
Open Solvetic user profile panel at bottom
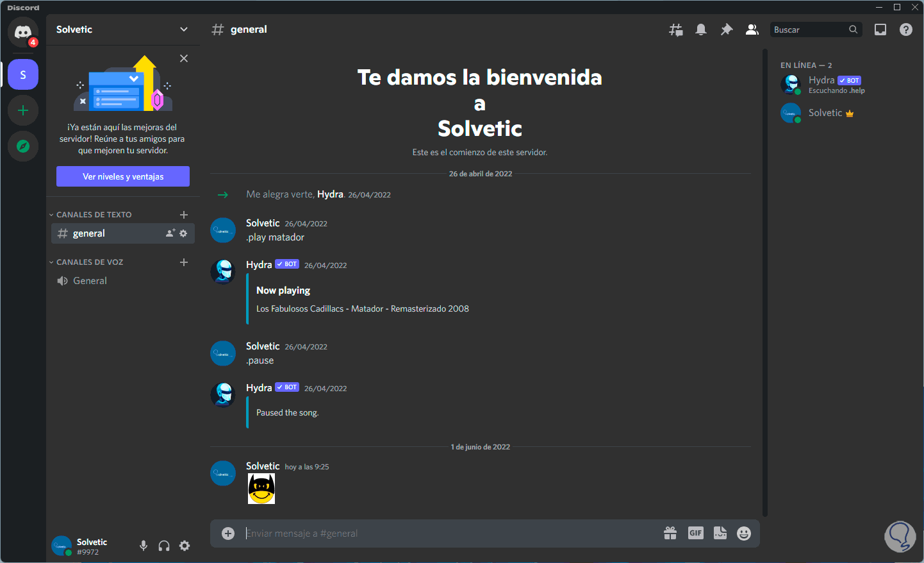point(80,546)
